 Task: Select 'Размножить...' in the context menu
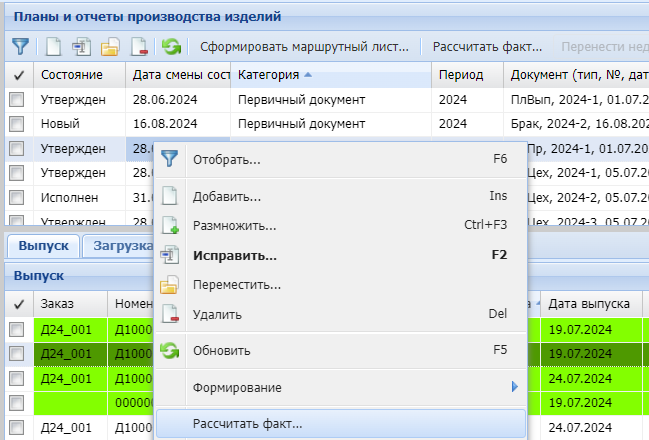pyautogui.click(x=234, y=225)
